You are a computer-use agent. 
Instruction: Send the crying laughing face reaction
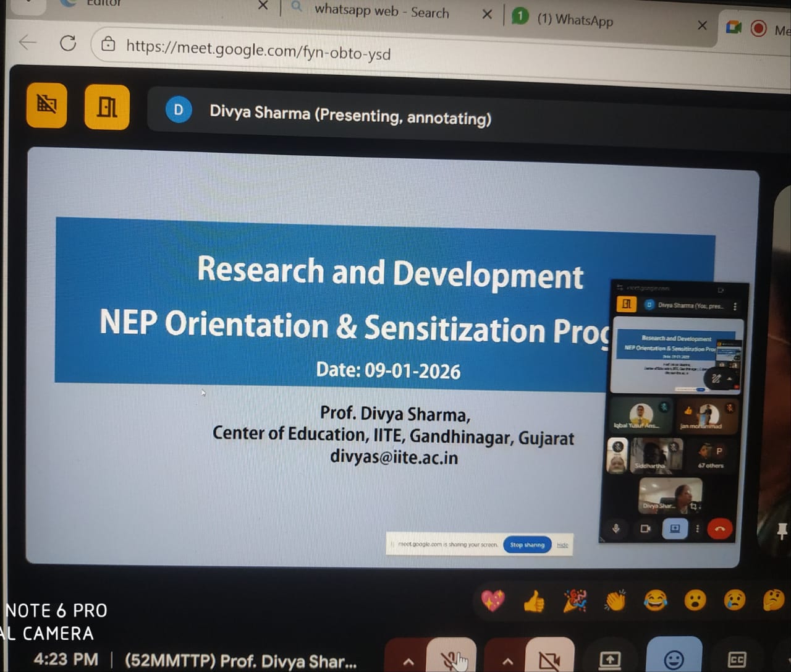655,600
